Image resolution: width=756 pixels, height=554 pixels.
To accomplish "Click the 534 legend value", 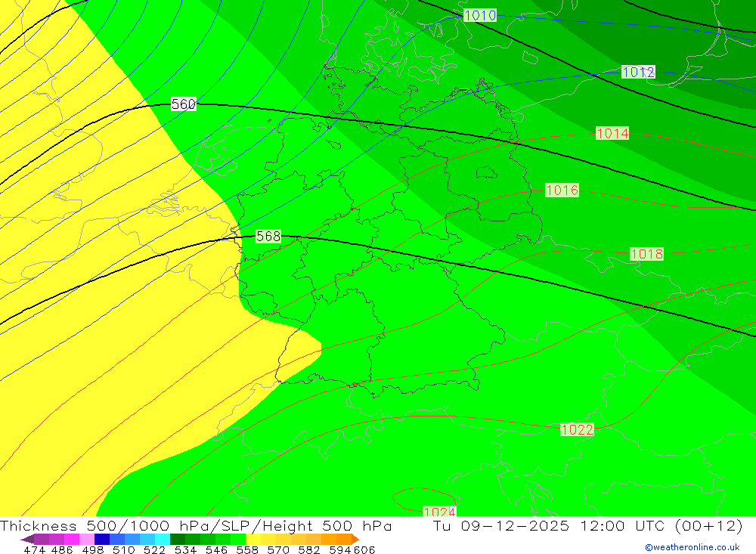I will pos(185,549).
